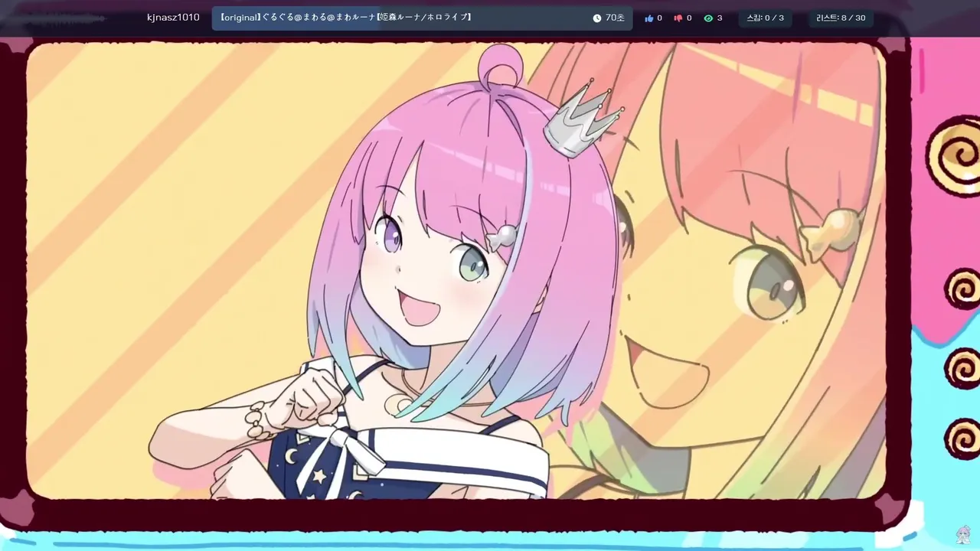The image size is (980, 551).
Task: Click the green eye viewers icon
Action: 708,18
